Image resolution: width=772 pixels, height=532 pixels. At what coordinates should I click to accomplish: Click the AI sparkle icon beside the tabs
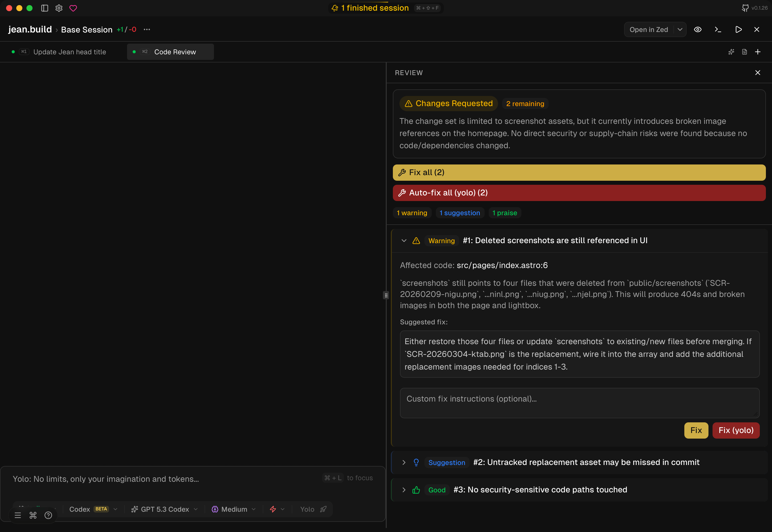pyautogui.click(x=731, y=52)
